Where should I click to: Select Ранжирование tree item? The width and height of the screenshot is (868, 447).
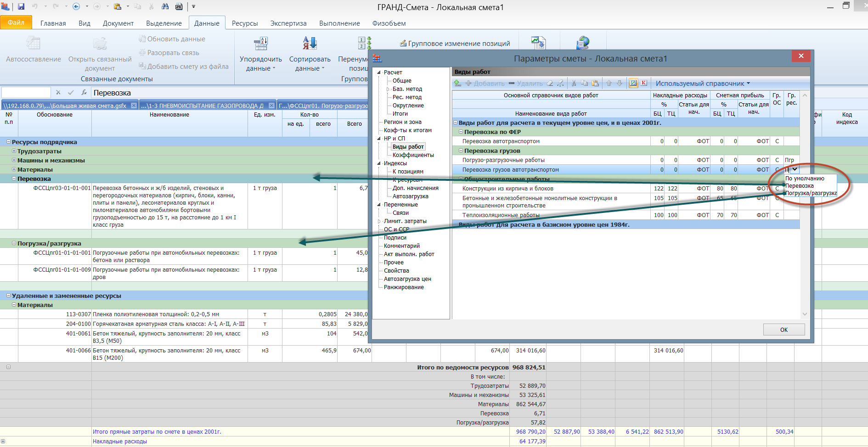point(404,287)
